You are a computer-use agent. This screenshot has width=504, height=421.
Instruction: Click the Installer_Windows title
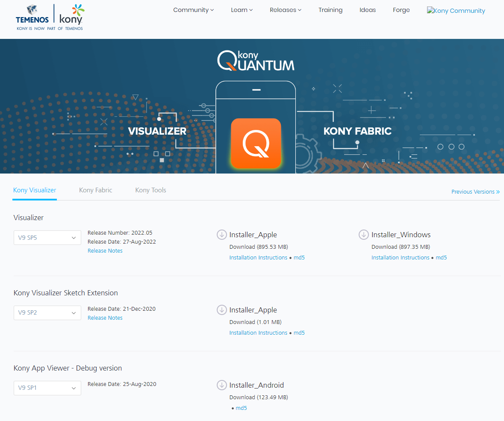(401, 235)
